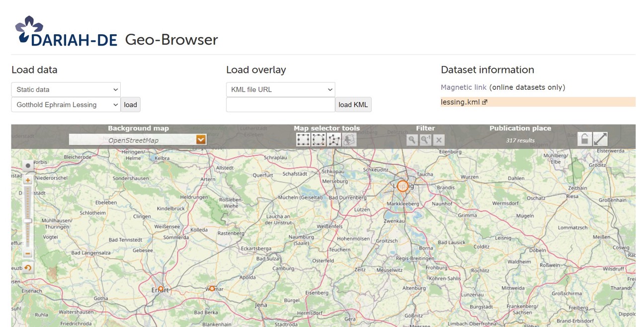
Task: Click the country selection map tool
Action: click(x=349, y=140)
